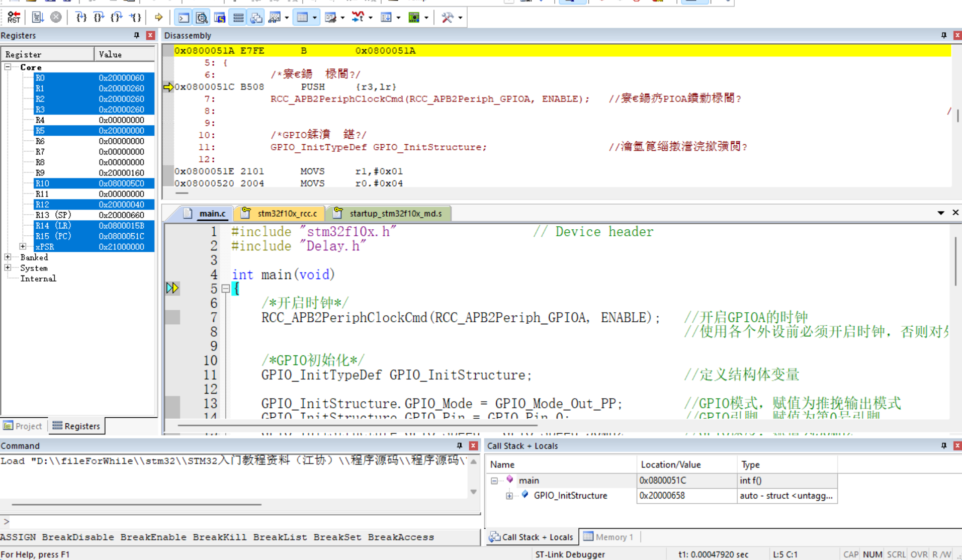Collapse code fold at line 5
The image size is (962, 560).
[226, 289]
